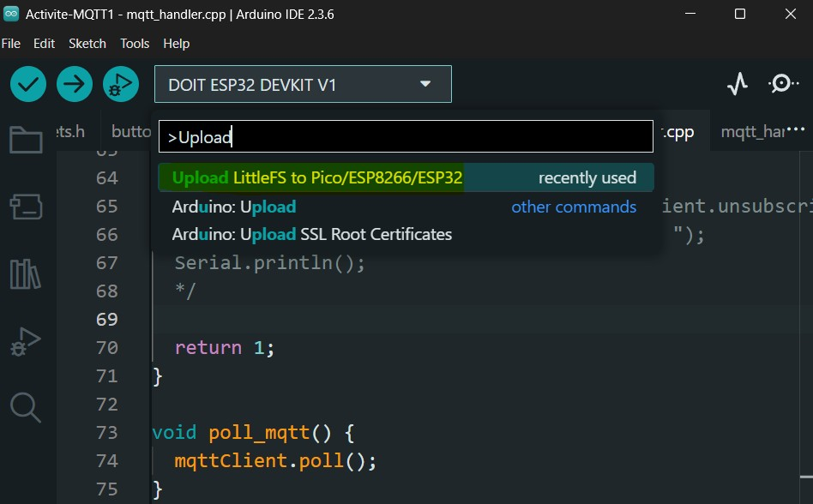Click the command palette search input field
813x504 pixels.
pos(406,137)
